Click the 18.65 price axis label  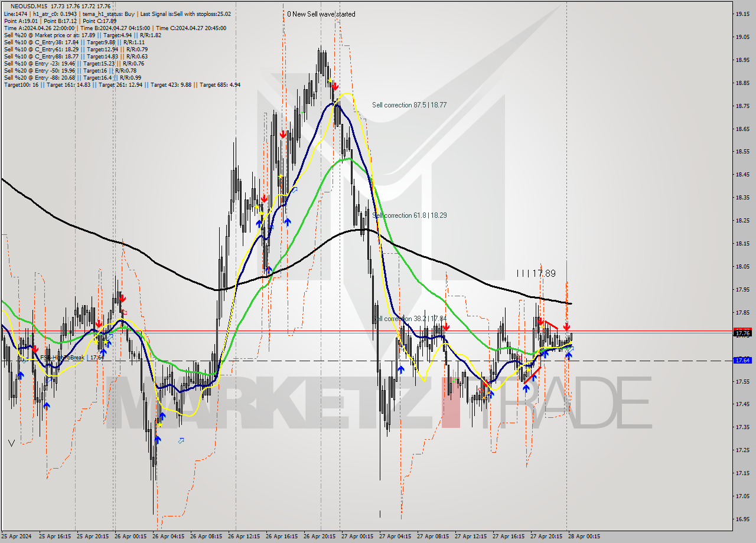[742, 129]
